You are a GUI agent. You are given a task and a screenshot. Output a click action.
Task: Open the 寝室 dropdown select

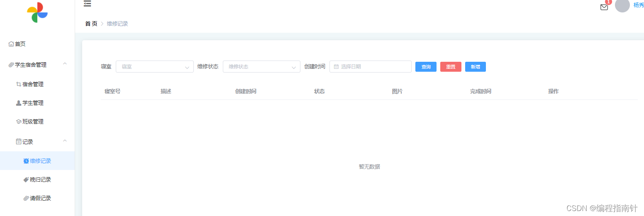155,66
